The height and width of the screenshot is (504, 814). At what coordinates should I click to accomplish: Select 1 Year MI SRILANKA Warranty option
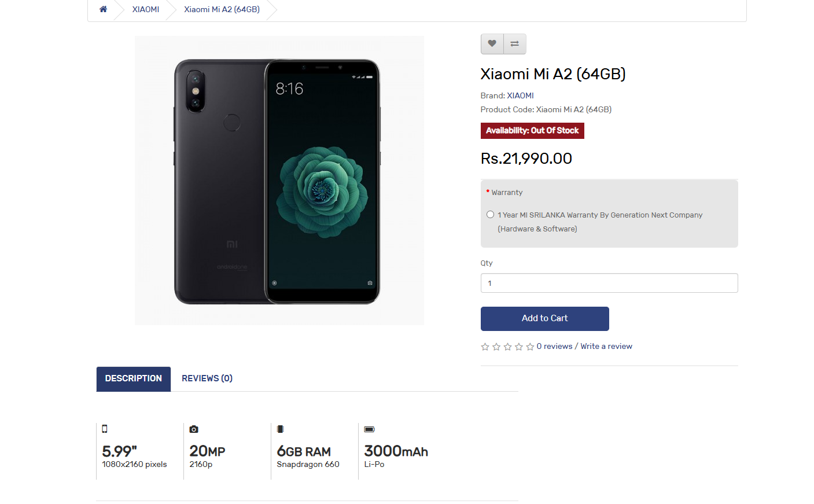(490, 215)
